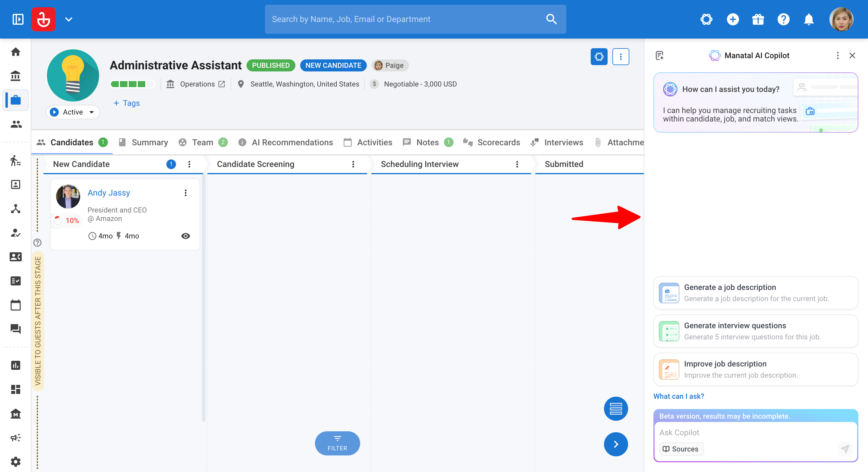Click the quick add plus icon
This screenshot has height=472, width=868.
(733, 19)
